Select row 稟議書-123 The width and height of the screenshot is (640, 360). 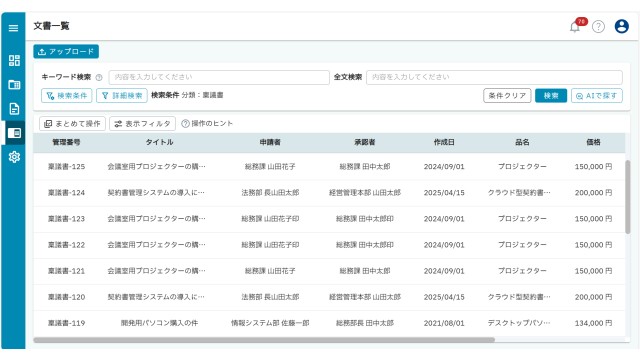click(x=329, y=219)
